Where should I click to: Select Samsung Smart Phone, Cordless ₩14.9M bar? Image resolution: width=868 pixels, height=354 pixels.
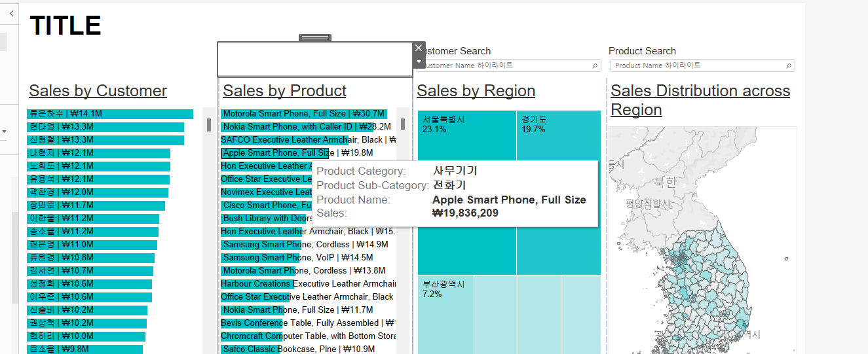coord(261,245)
